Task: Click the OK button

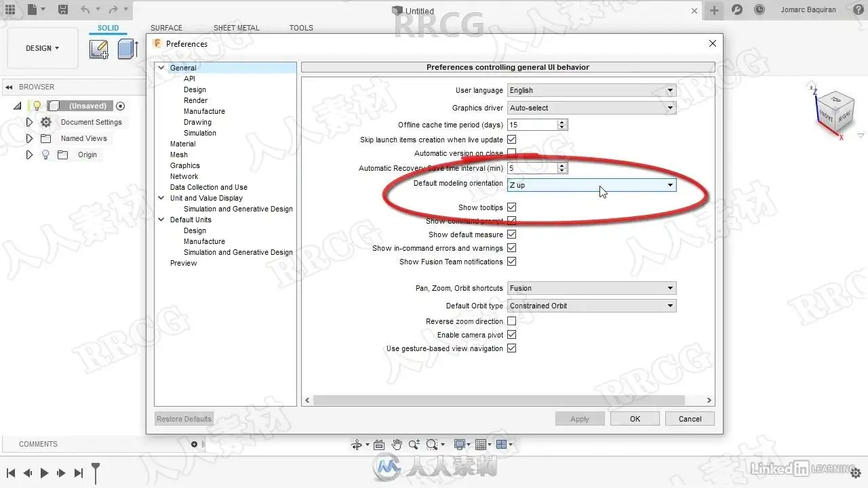Action: pos(635,419)
